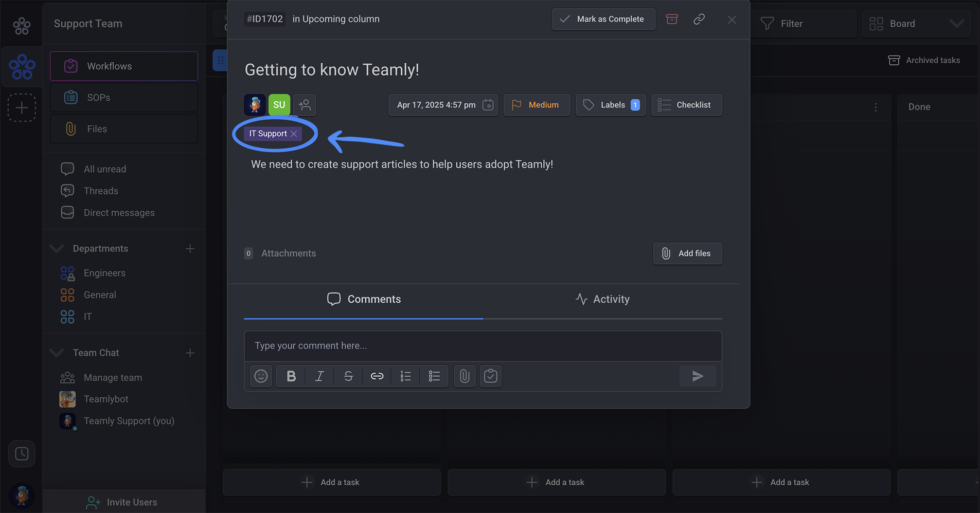Add a new team chat with the plus icon
Viewport: 980px width, 513px height.
coord(190,353)
